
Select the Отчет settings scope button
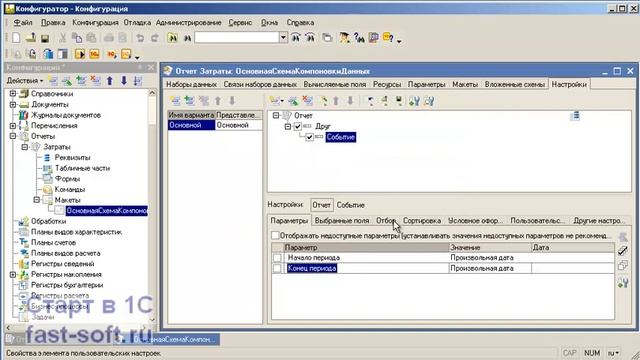[x=322, y=205]
